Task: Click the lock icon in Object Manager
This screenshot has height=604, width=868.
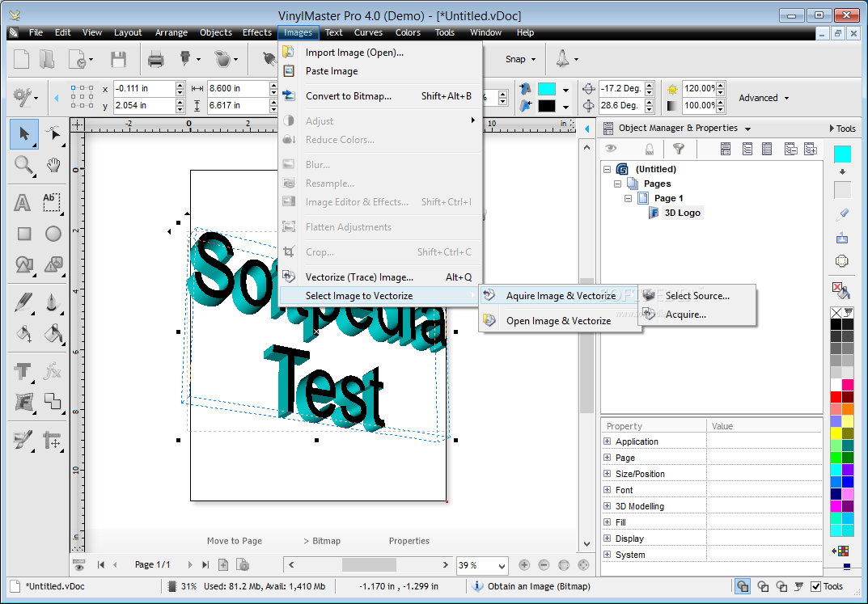Action: [x=650, y=148]
